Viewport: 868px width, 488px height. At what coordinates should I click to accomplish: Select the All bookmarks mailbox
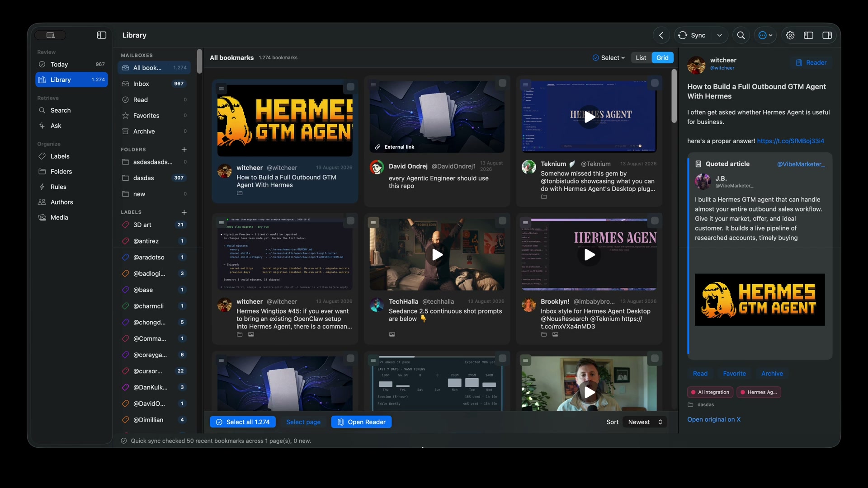pyautogui.click(x=154, y=68)
